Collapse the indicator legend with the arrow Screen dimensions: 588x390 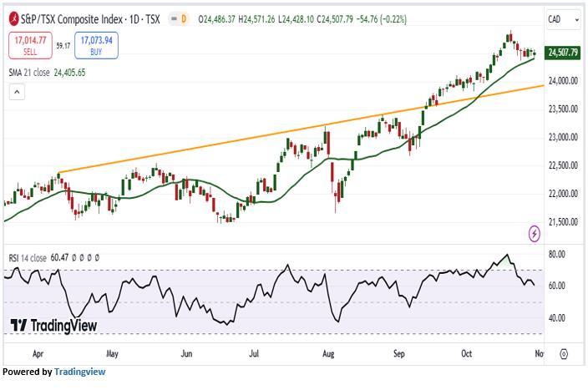pyautogui.click(x=17, y=92)
